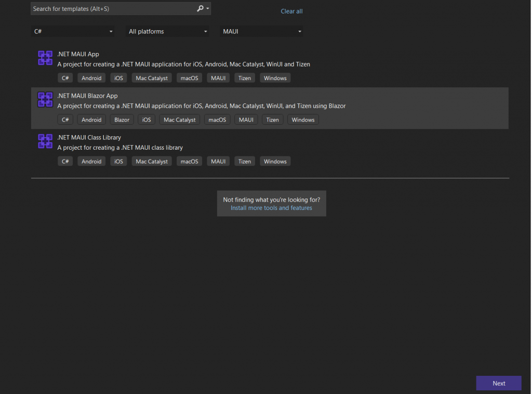Image resolution: width=532 pixels, height=394 pixels.
Task: Click the Mac Catalyst tag under Blazor App
Action: 179,120
